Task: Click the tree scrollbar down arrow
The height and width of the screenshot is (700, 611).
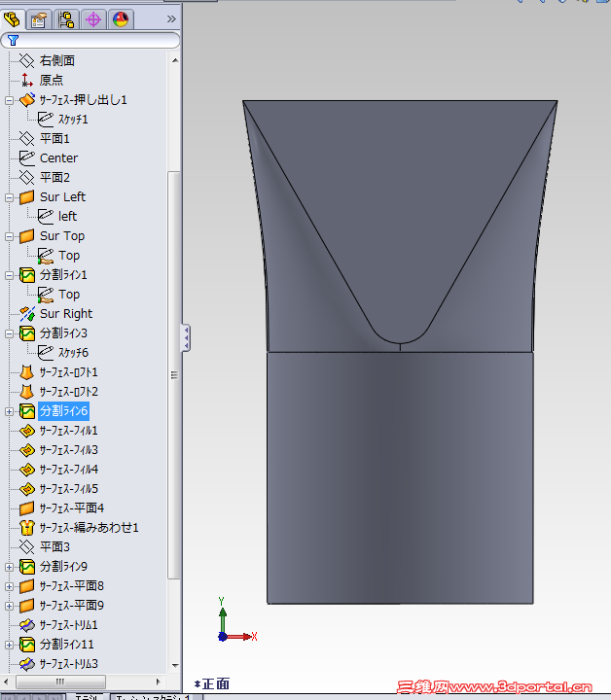Action: (x=175, y=665)
